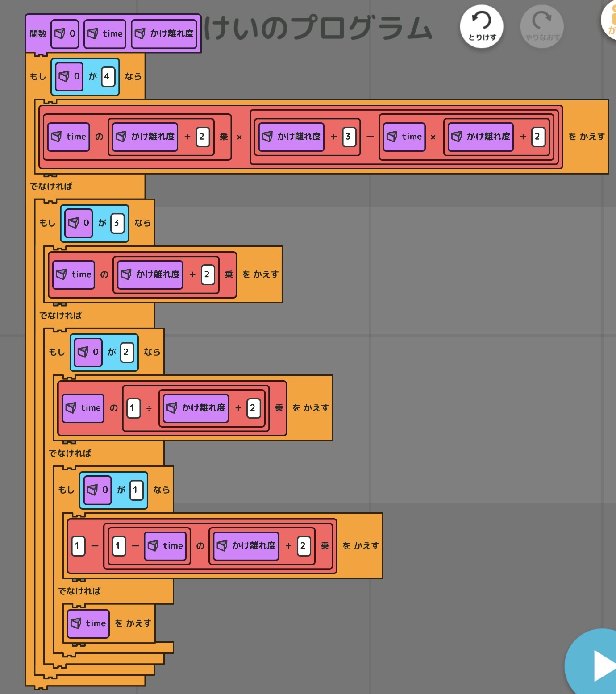
Task: Select the × operator after 乗 in the 4 branch
Action: coord(240,137)
